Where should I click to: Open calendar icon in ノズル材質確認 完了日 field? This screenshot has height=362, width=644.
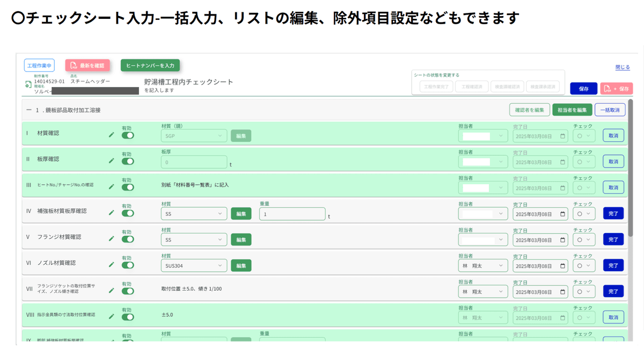click(562, 265)
